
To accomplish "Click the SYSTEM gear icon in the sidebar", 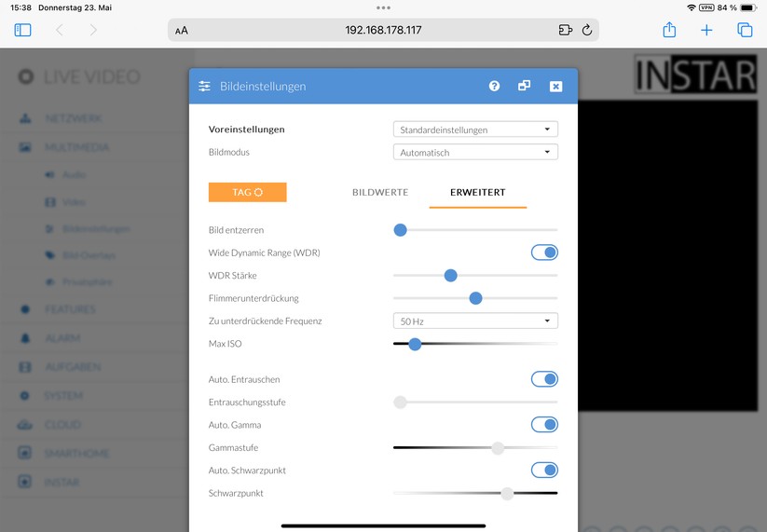I will (x=25, y=396).
